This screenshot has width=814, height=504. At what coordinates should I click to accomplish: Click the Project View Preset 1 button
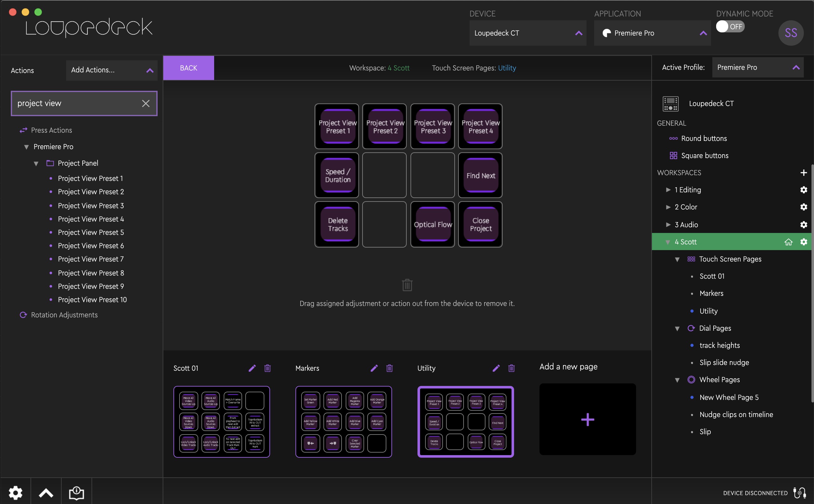(337, 125)
